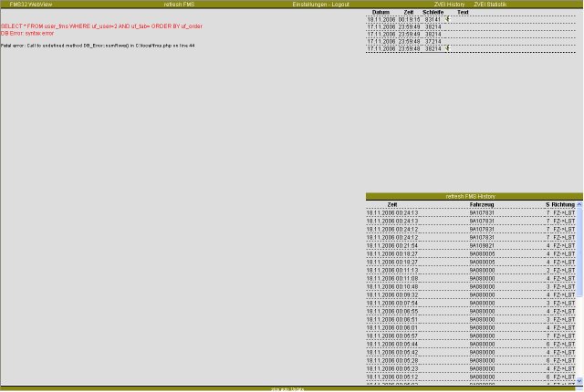Click the icon beside Schleife 83141

tap(448, 19)
